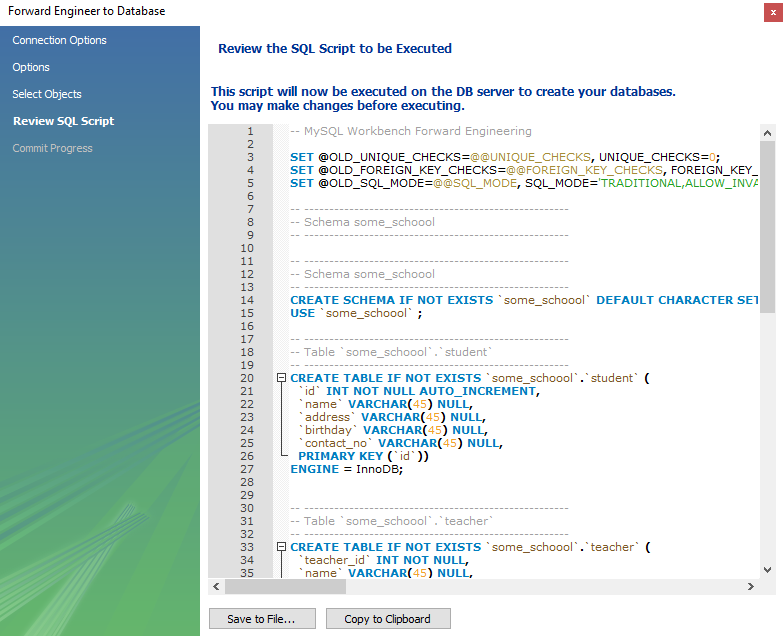Select the Commit Progress step
784x636 pixels.
[x=52, y=148]
